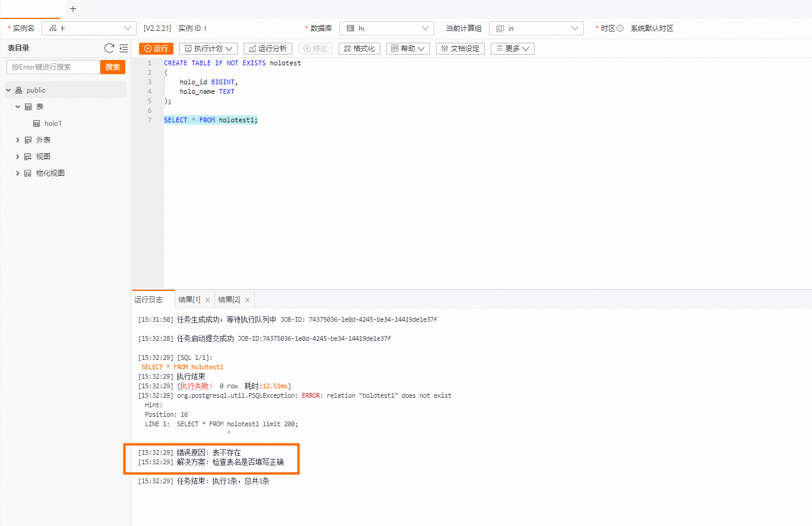This screenshot has width=812, height=526.
Task: Click the orange 搜索 search button
Action: pyautogui.click(x=113, y=67)
